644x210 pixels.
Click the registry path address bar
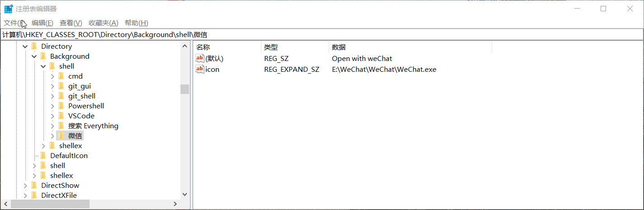322,34
